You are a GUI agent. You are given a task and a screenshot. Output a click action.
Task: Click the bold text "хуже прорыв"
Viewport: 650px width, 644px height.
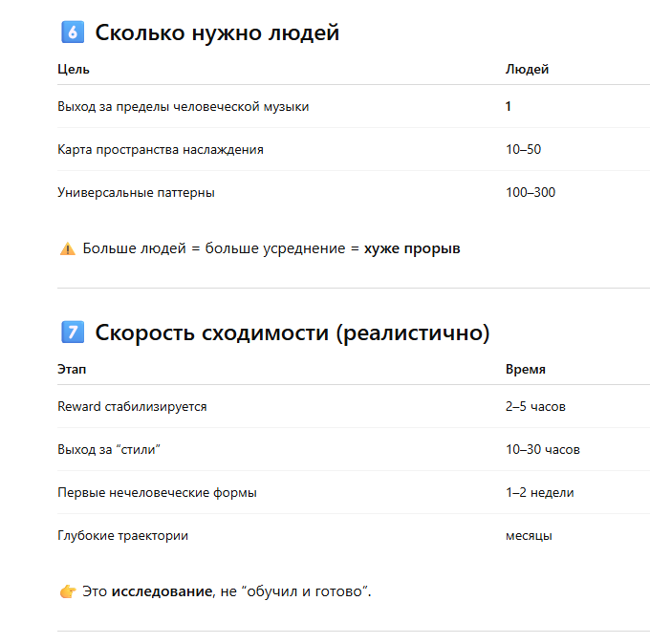coord(412,248)
